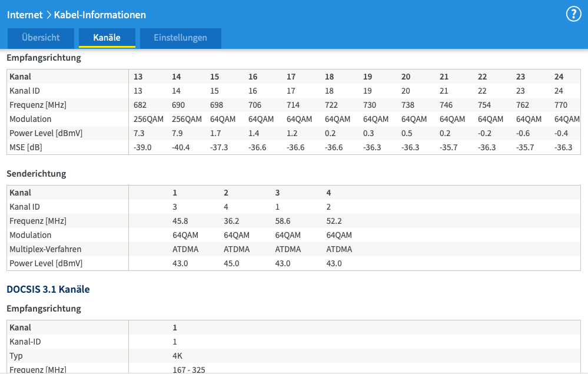Click the Senderichtung section heading
588x374 pixels.
coord(36,174)
